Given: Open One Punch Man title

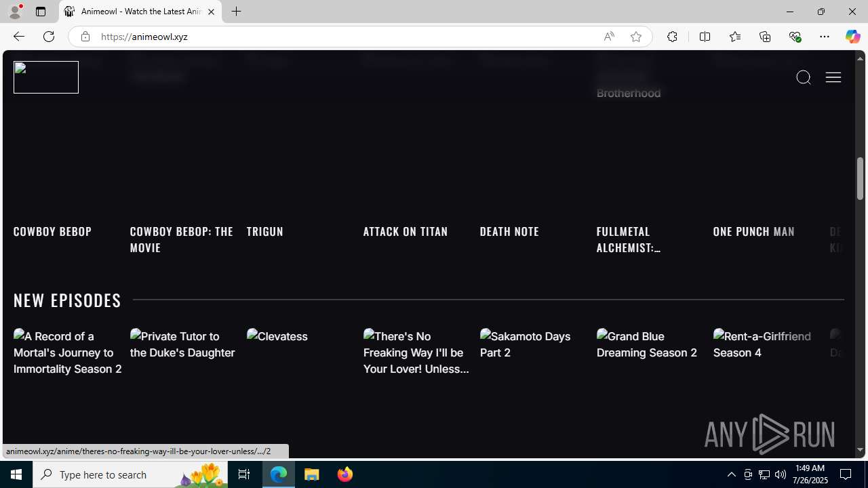Looking at the screenshot, I should click(754, 231).
